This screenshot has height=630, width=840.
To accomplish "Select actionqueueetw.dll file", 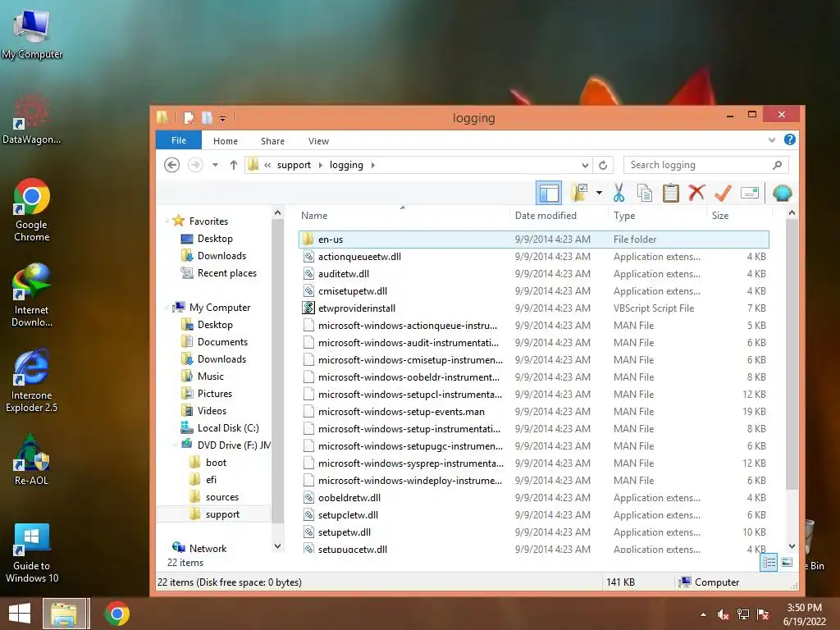I will coord(533,257).
